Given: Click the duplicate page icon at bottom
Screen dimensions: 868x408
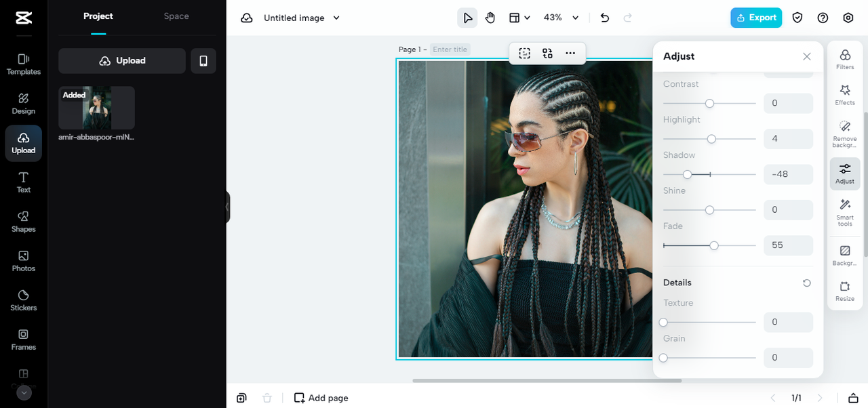Looking at the screenshot, I should click(x=241, y=398).
